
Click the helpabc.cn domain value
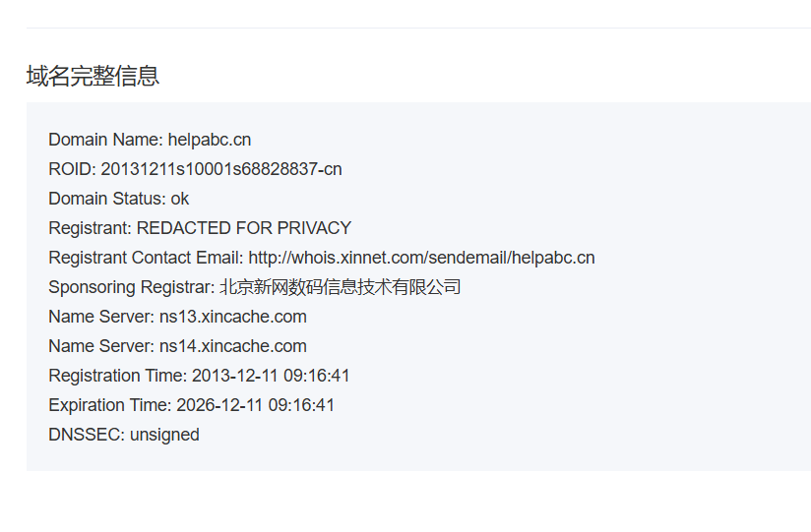(210, 140)
